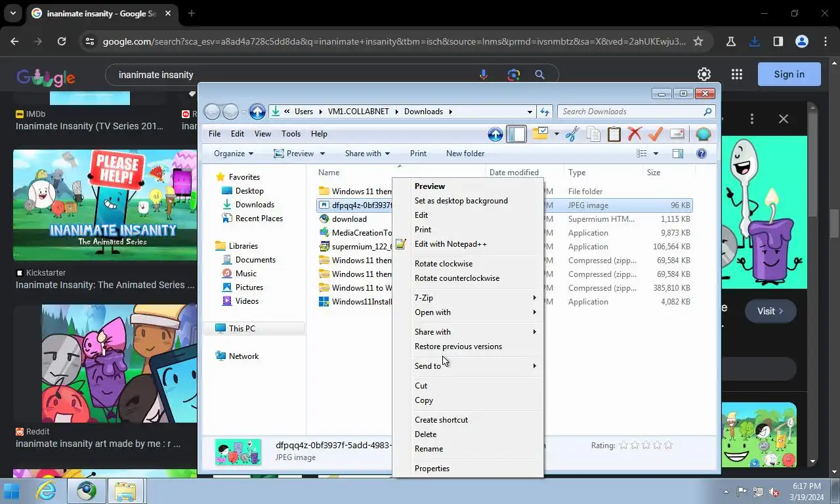Image resolution: width=840 pixels, height=504 pixels.
Task: Select Rename in the context menu
Action: [x=468, y=449]
